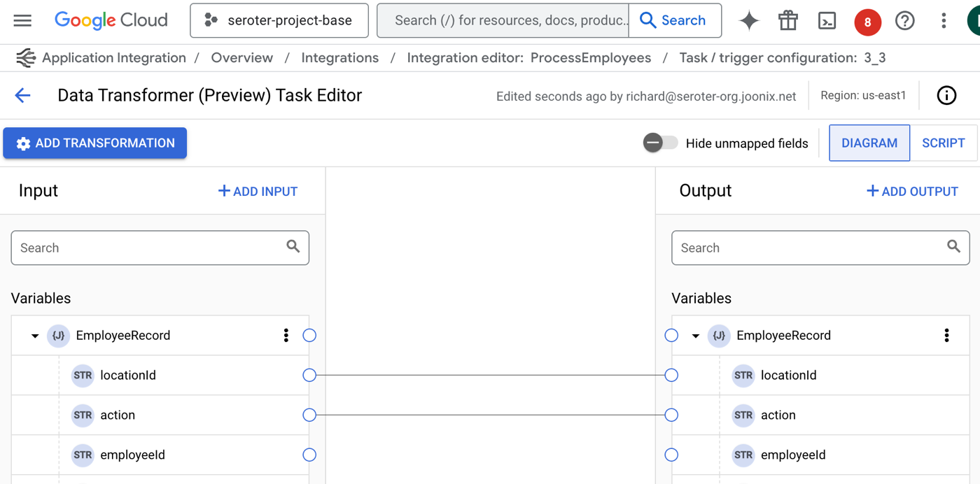This screenshot has width=980, height=484.
Task: Switch to the SCRIPT view tab
Action: pos(943,143)
